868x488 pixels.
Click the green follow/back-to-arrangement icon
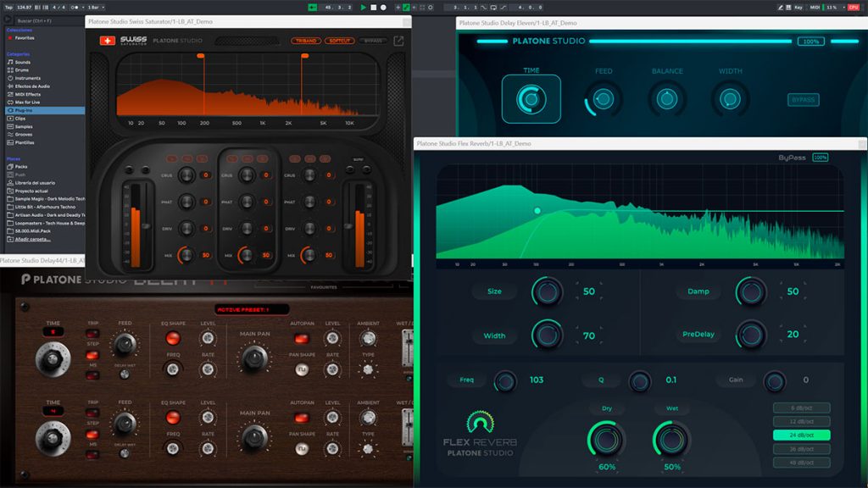click(x=313, y=7)
